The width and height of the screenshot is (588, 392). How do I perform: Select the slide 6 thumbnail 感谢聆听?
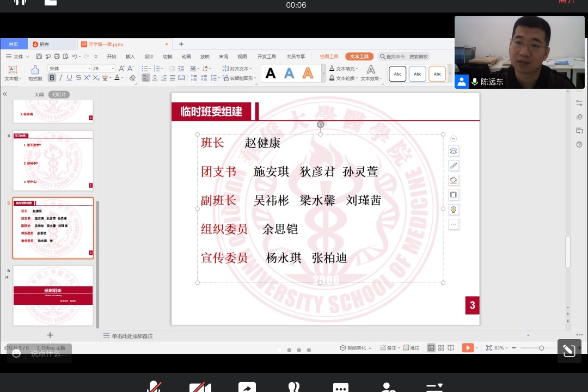[53, 295]
